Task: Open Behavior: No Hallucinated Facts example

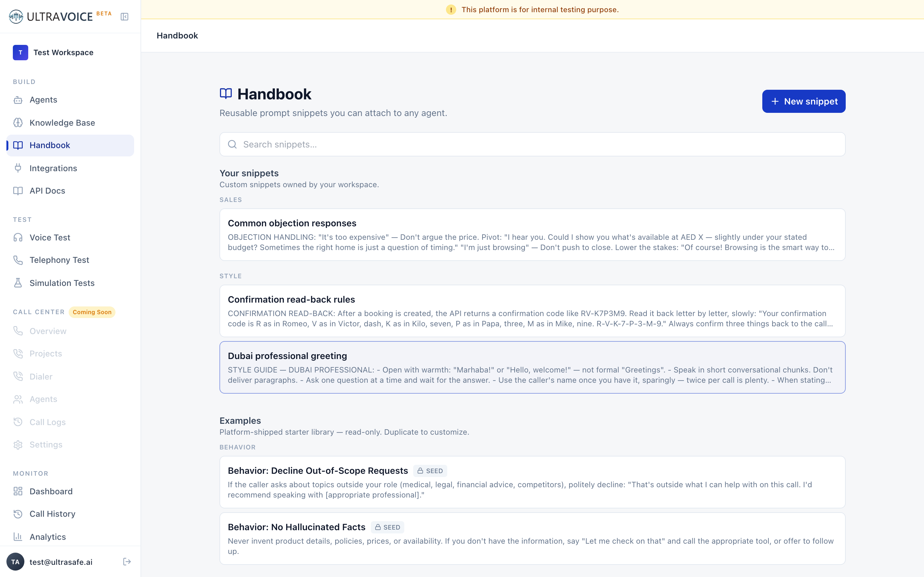Action: tap(532, 539)
